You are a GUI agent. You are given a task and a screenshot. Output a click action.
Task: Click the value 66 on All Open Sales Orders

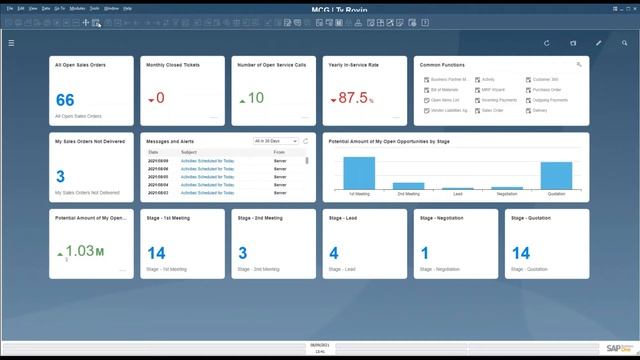coord(65,100)
